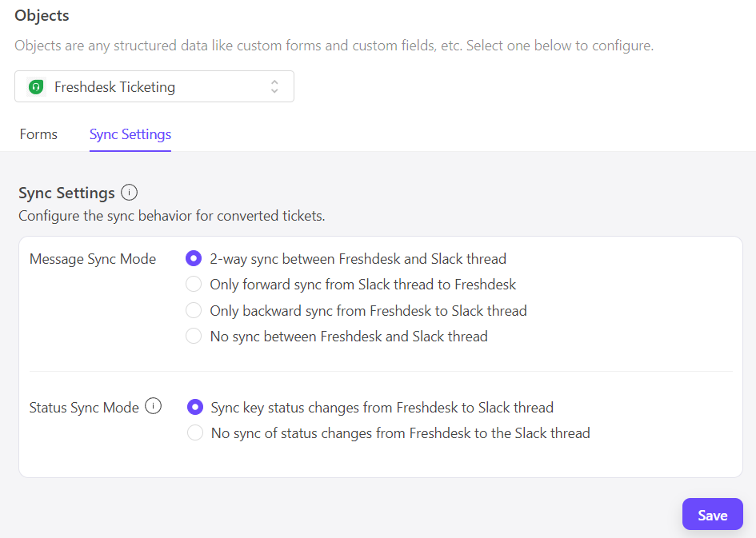The height and width of the screenshot is (538, 756).
Task: Pick only backward sync from Freshdesk to Slack
Action: 194,310
